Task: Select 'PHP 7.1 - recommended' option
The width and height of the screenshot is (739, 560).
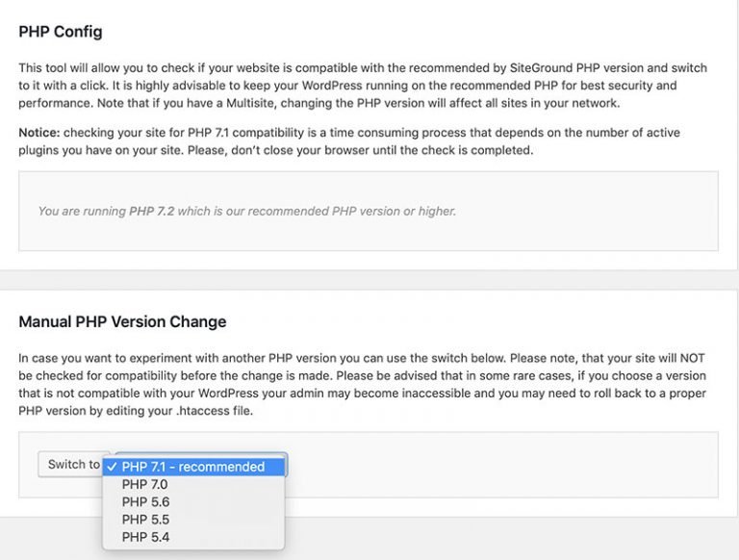Action: (x=193, y=467)
